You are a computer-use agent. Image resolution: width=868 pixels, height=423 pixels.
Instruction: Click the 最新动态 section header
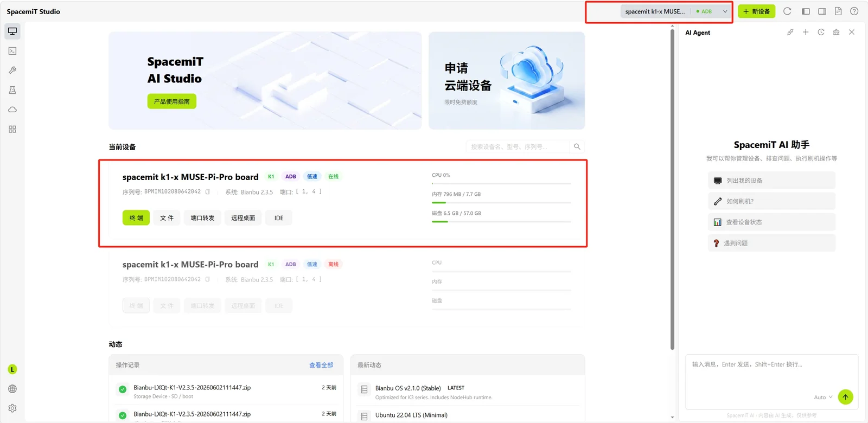pos(369,366)
